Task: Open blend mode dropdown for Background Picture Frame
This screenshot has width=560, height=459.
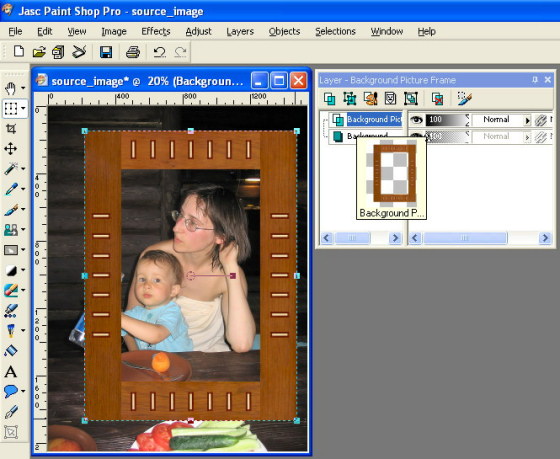Action: (527, 120)
